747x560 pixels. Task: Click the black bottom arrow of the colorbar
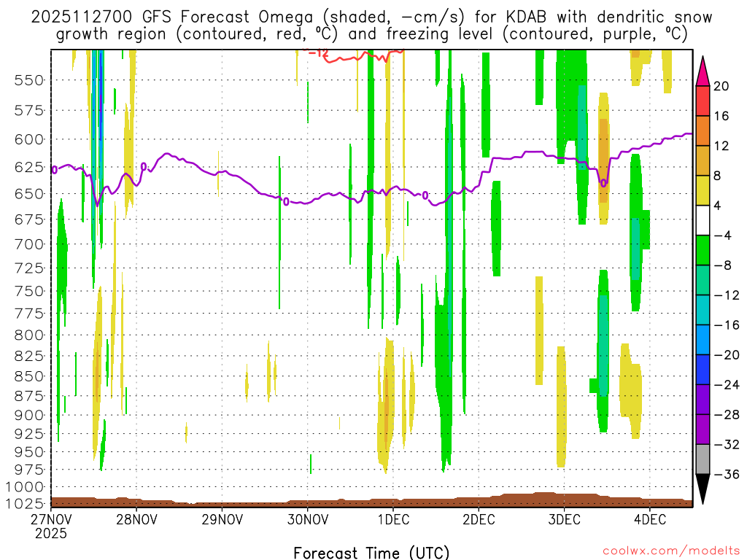pos(703,489)
